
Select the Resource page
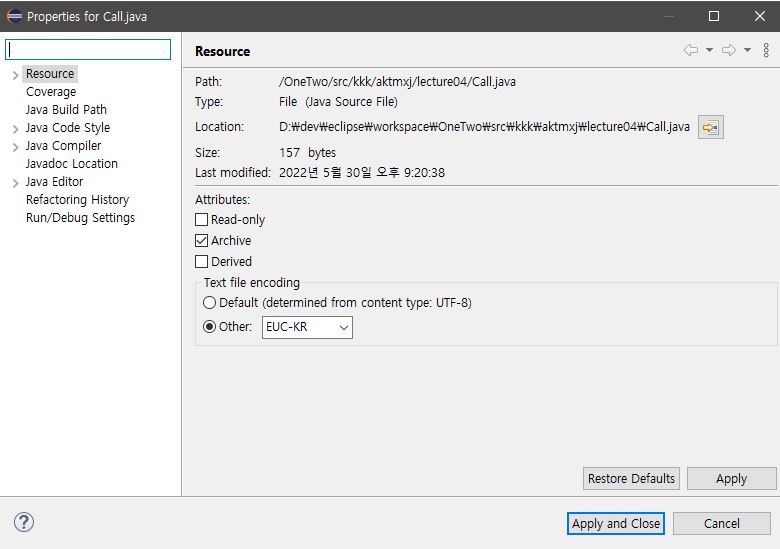click(50, 74)
